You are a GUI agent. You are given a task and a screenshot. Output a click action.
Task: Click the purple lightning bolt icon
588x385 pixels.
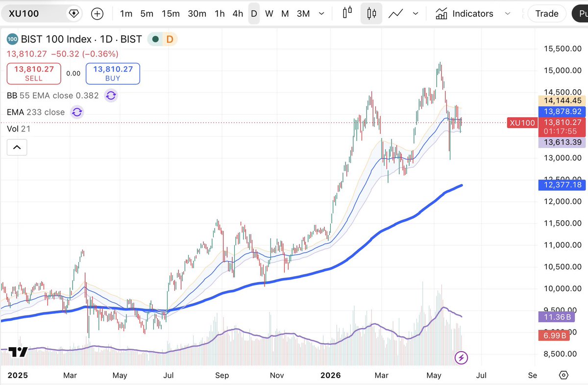(x=461, y=358)
